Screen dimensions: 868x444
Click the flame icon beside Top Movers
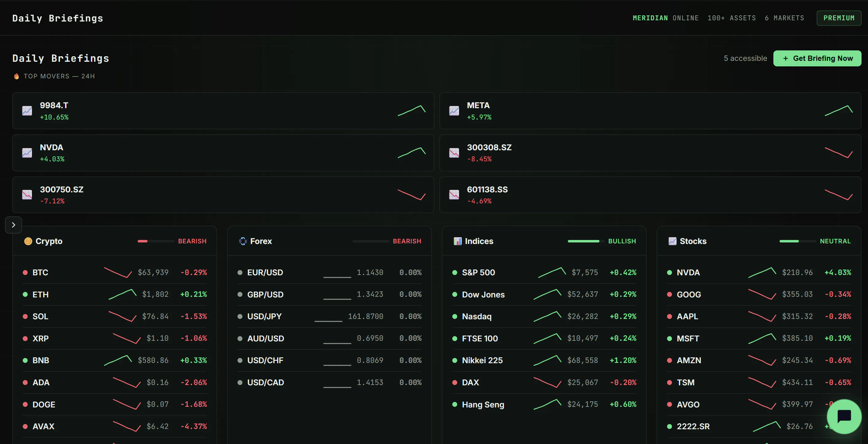(16, 76)
